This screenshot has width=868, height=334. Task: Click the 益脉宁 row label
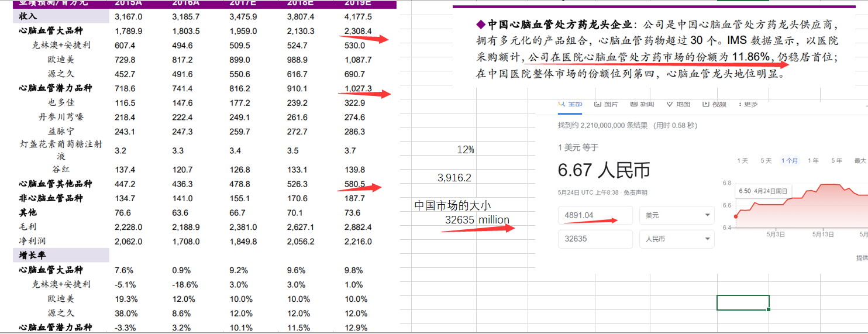click(61, 132)
